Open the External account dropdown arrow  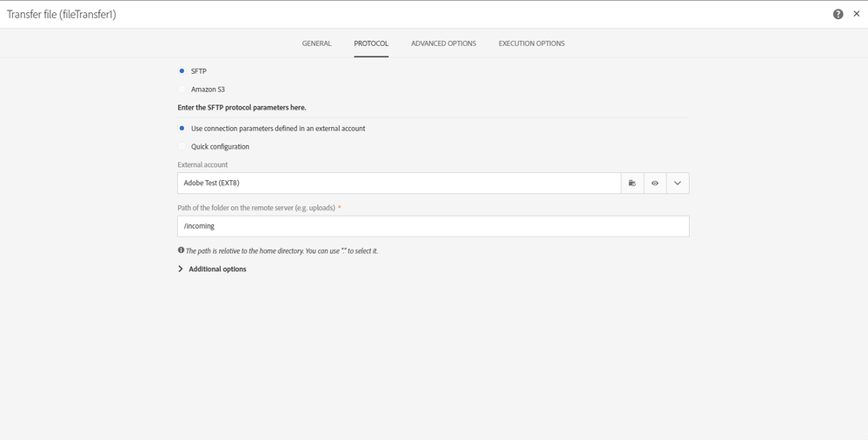(678, 183)
